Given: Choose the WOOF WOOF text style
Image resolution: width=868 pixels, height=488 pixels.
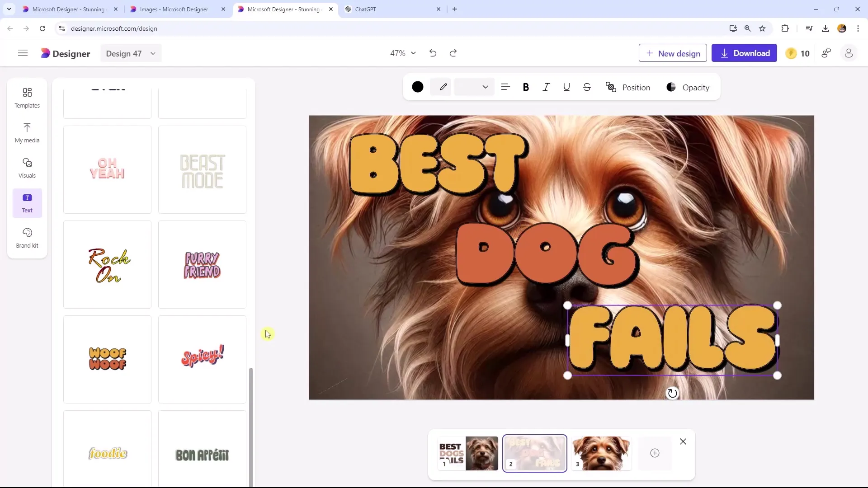Looking at the screenshot, I should coord(107,359).
